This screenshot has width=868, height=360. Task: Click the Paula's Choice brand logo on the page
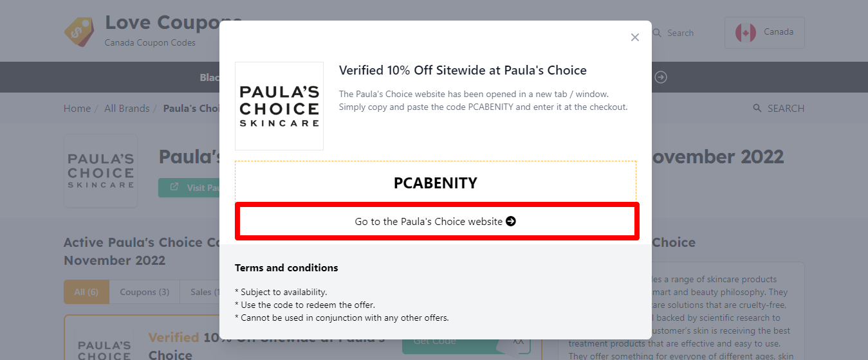(101, 171)
